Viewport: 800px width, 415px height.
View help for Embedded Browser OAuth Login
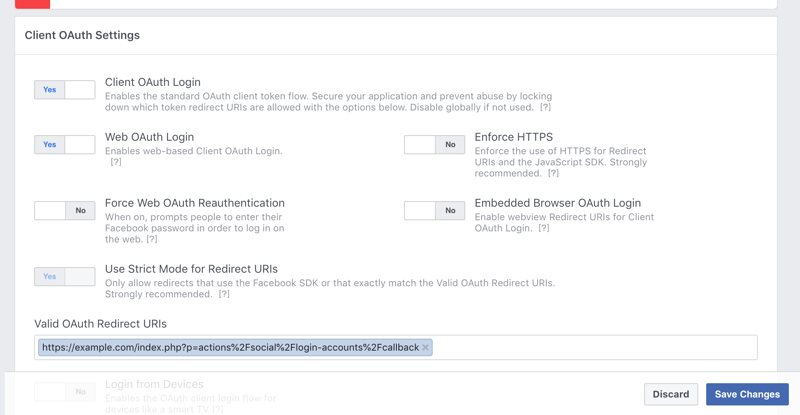(x=543, y=228)
